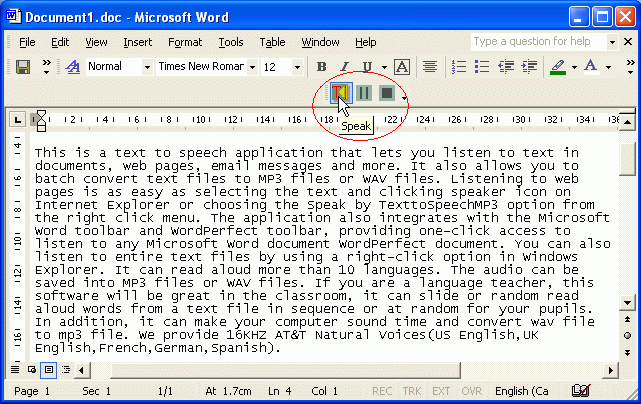Apply numbered list formatting

pos(459,67)
